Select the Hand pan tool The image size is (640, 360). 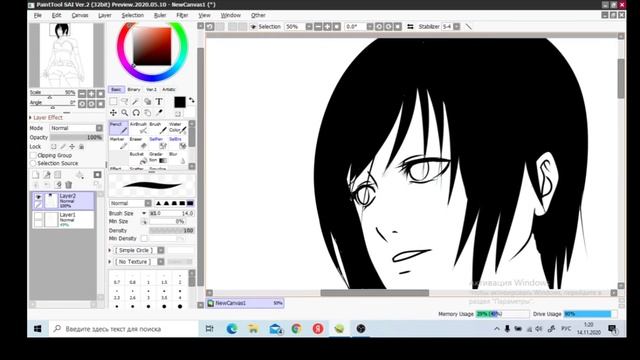147,113
